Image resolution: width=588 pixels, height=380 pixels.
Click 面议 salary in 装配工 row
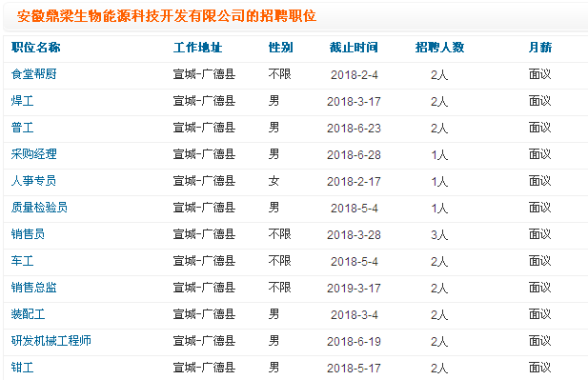click(540, 313)
